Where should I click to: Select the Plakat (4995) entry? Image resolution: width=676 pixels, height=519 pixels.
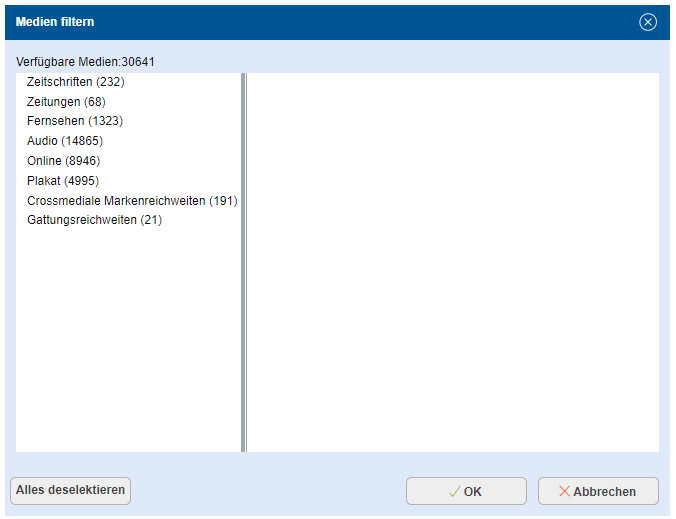coord(63,181)
